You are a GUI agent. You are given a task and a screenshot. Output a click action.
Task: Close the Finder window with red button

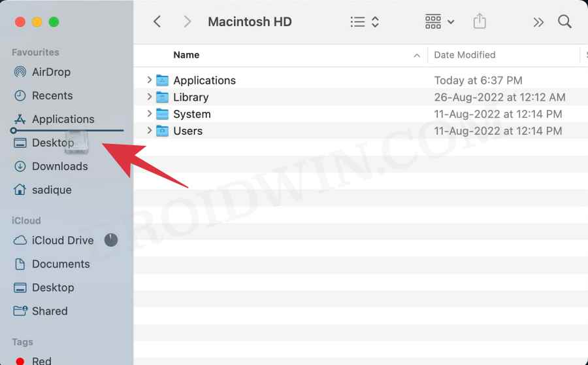tap(20, 22)
